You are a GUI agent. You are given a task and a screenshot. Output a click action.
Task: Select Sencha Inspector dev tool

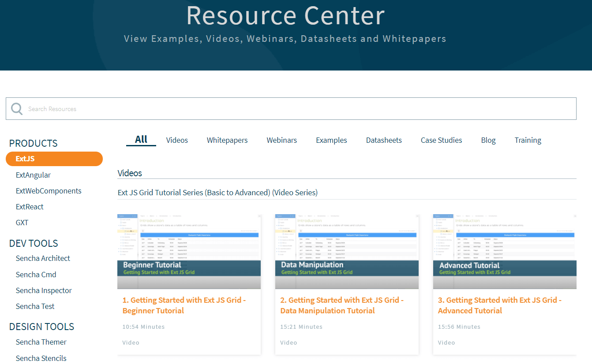coord(44,290)
